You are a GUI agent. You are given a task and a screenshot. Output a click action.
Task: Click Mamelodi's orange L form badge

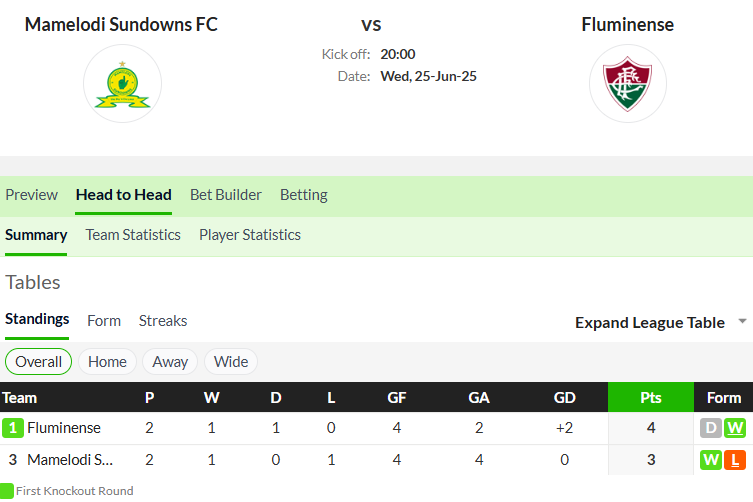coord(735,460)
